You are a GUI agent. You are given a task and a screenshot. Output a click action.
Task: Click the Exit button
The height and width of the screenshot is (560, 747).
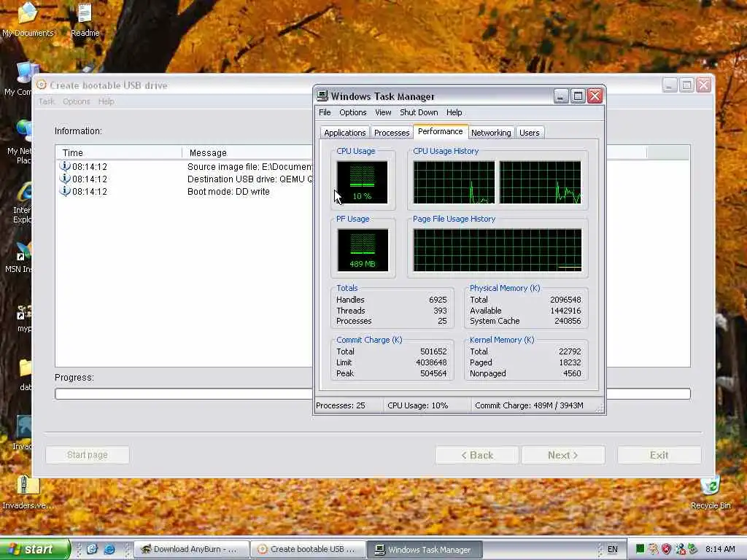coord(659,455)
